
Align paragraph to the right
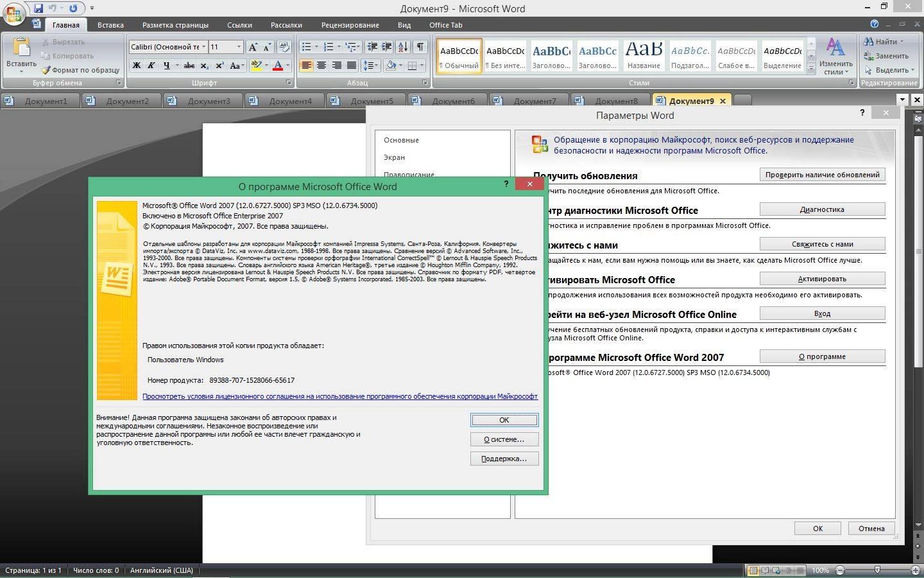(336, 66)
